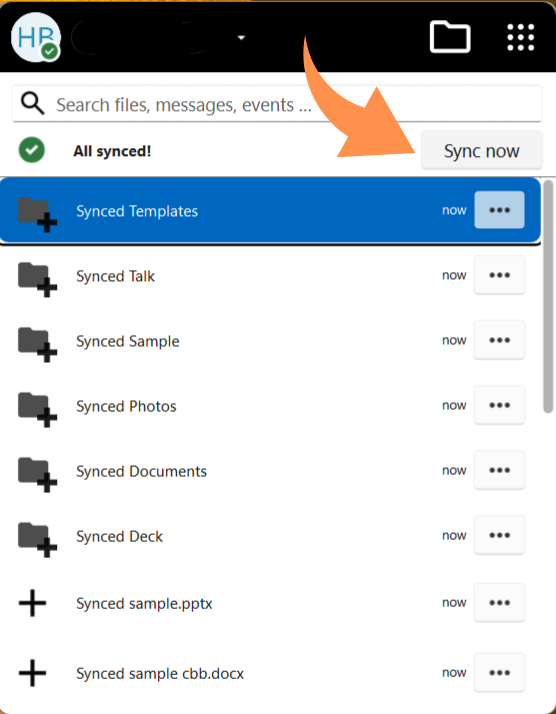The image size is (556, 714).
Task: Open more options for Synced Templates
Action: [500, 210]
